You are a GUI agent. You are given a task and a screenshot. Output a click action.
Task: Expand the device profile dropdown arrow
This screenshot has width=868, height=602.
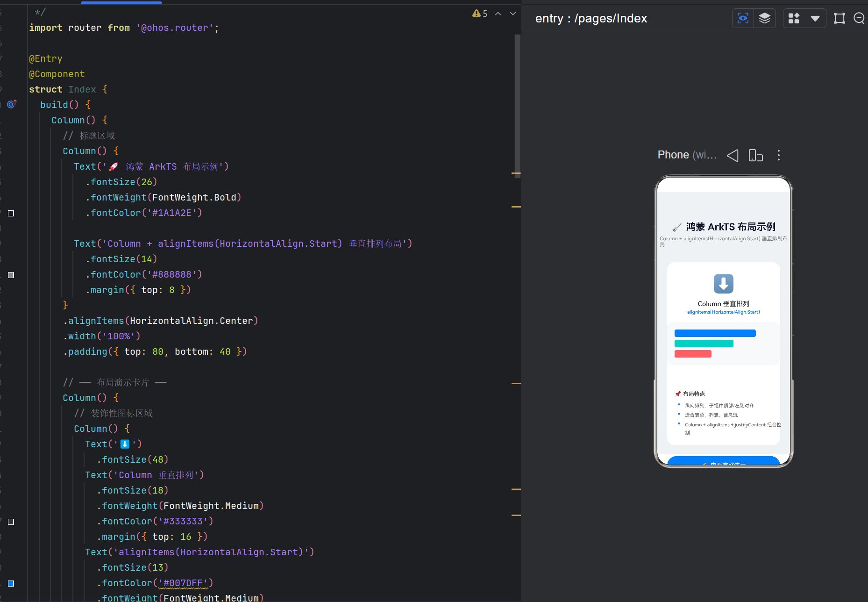point(815,19)
